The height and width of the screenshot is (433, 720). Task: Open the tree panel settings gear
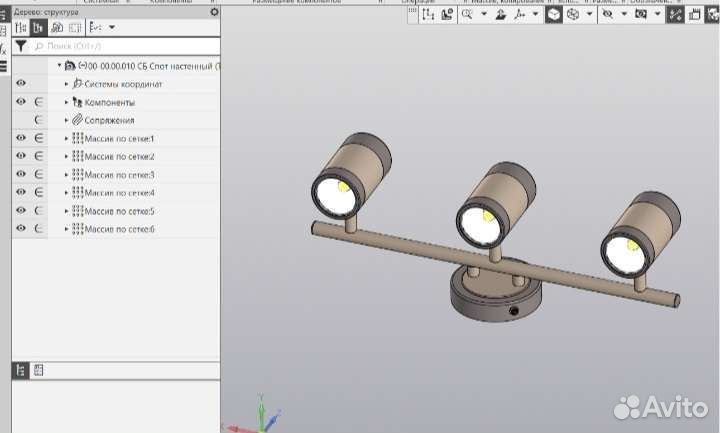214,12
